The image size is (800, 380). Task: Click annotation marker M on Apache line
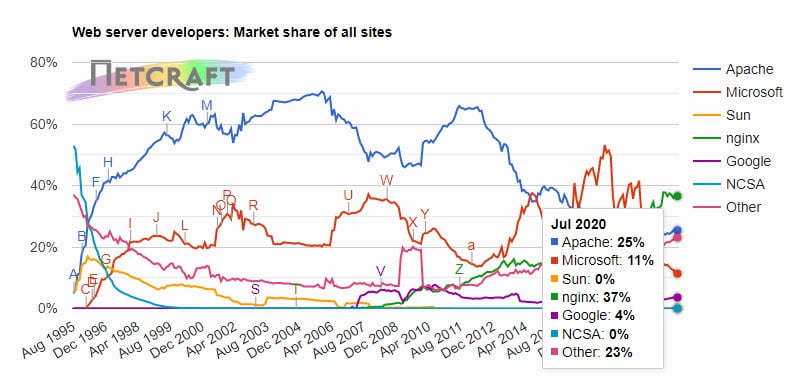coord(207,105)
